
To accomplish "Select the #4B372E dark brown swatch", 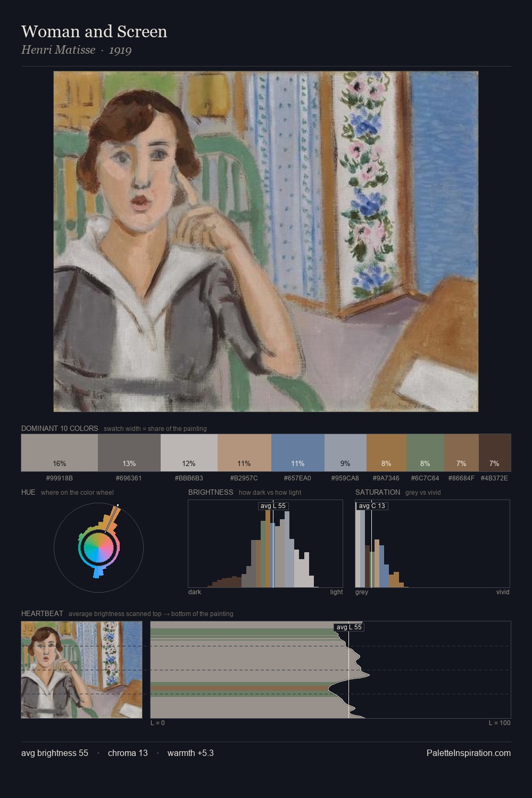I will pos(495,453).
